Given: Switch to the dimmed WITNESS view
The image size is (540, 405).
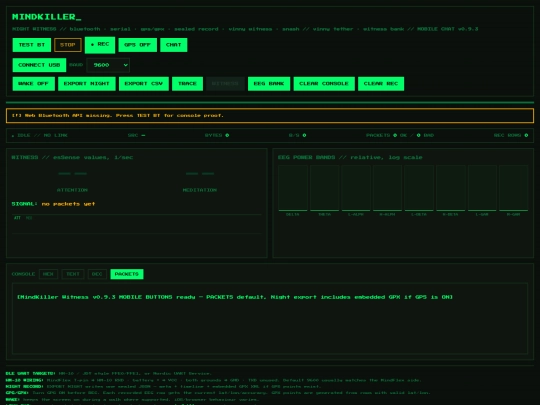Looking at the screenshot, I should 225,84.
